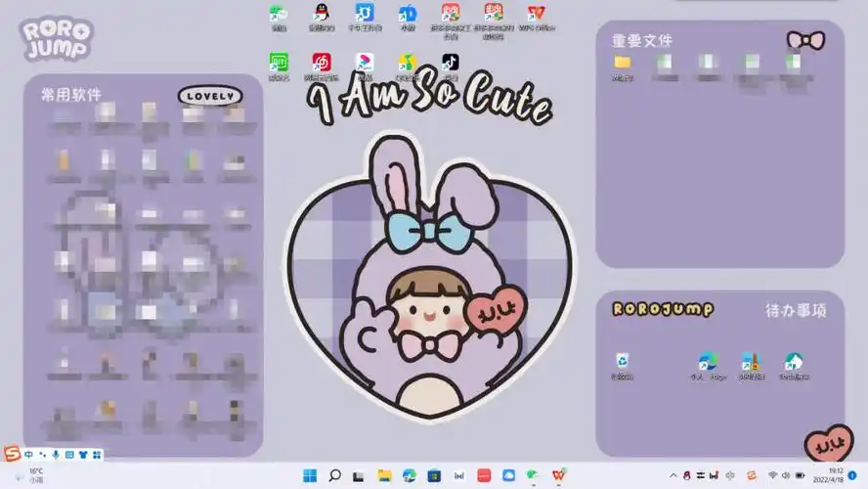Open the QQ penguin desktop shortcut
The width and height of the screenshot is (868, 489).
click(x=321, y=15)
